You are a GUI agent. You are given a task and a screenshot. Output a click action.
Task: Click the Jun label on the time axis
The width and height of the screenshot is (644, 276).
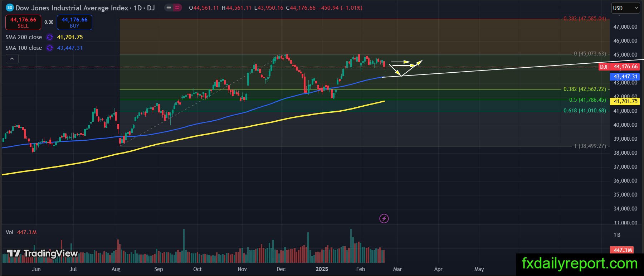coord(36,269)
